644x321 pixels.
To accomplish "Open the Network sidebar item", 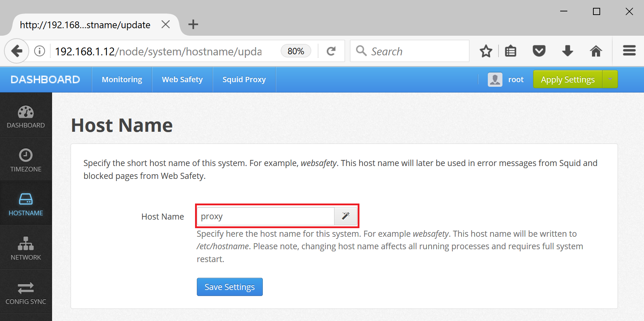I will point(26,247).
